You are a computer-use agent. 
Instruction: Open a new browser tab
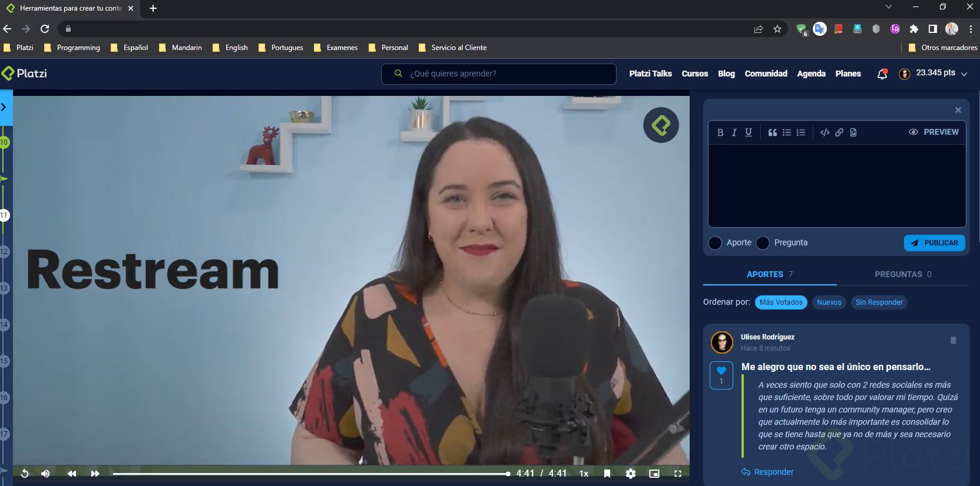pyautogui.click(x=153, y=8)
